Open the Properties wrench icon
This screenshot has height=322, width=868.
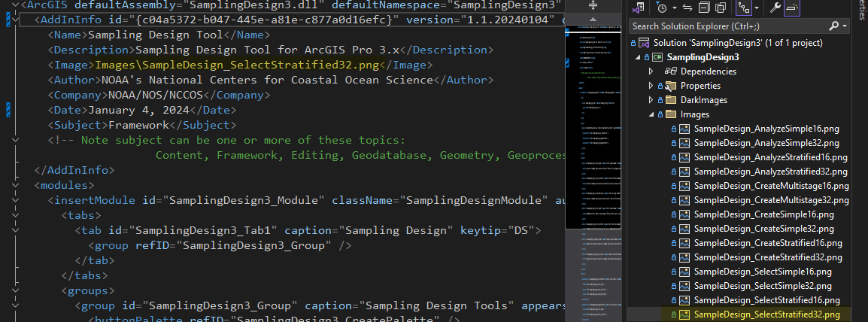pos(773,8)
